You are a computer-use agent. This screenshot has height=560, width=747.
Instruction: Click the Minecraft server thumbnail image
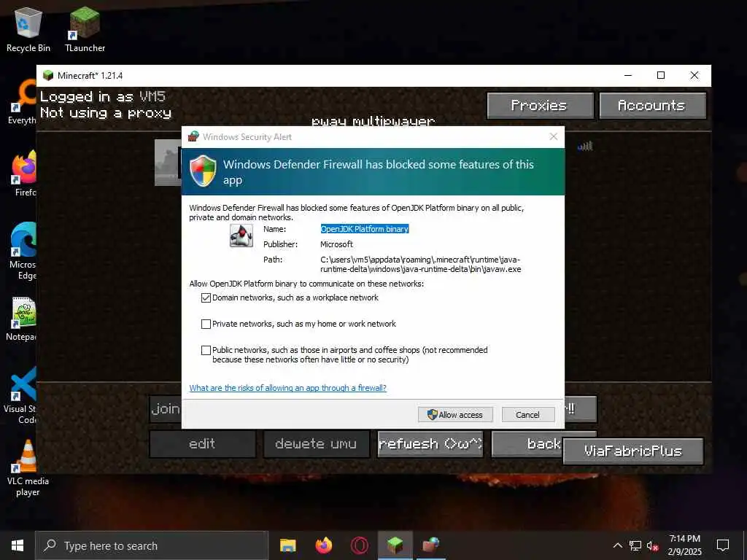click(x=169, y=163)
